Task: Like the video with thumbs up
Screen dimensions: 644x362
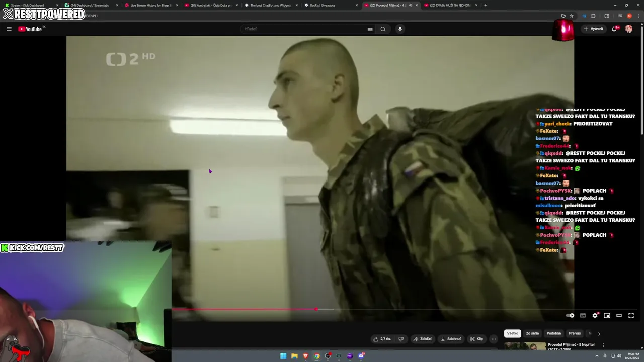Action: [x=382, y=339]
